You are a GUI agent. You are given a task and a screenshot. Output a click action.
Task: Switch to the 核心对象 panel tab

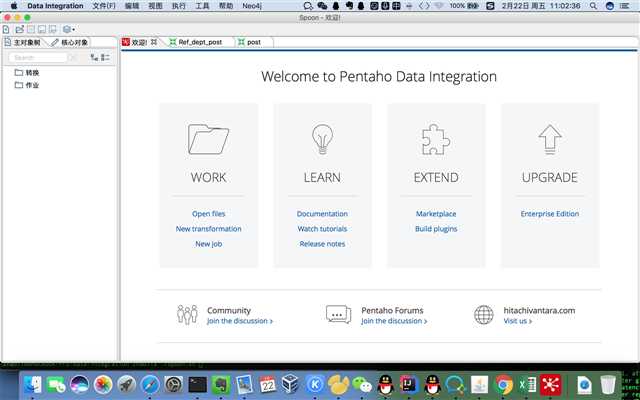69,42
